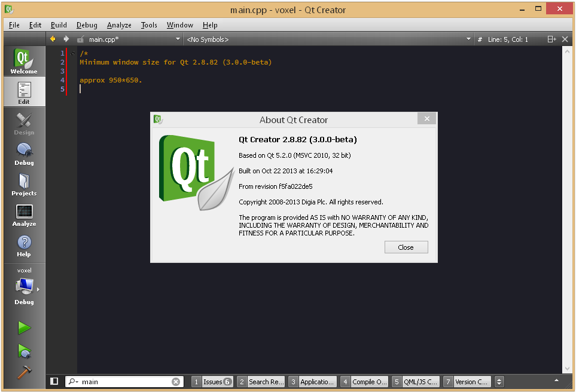Image resolution: width=576 pixels, height=392 pixels.
Task: Click the file lock icon beside main.cpp
Action: (81, 39)
